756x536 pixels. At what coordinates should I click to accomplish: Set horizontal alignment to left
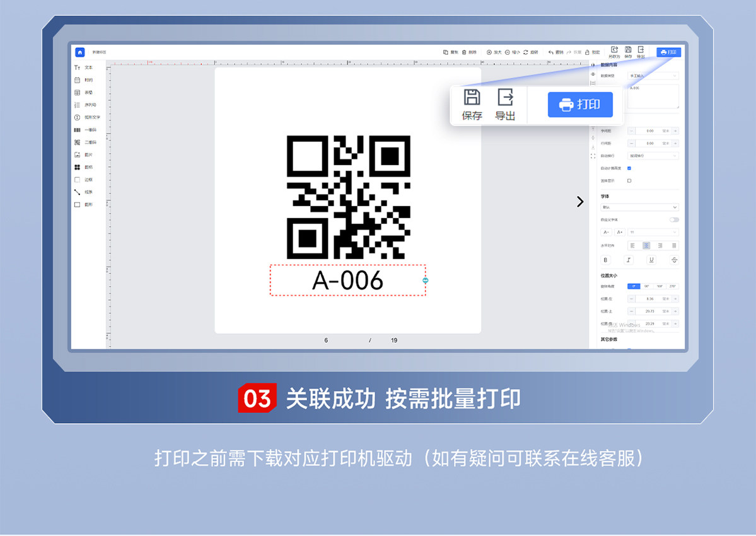(632, 246)
